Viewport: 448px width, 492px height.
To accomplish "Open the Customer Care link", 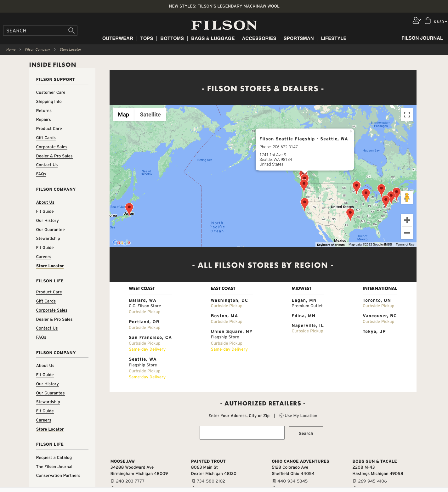I will pyautogui.click(x=51, y=93).
